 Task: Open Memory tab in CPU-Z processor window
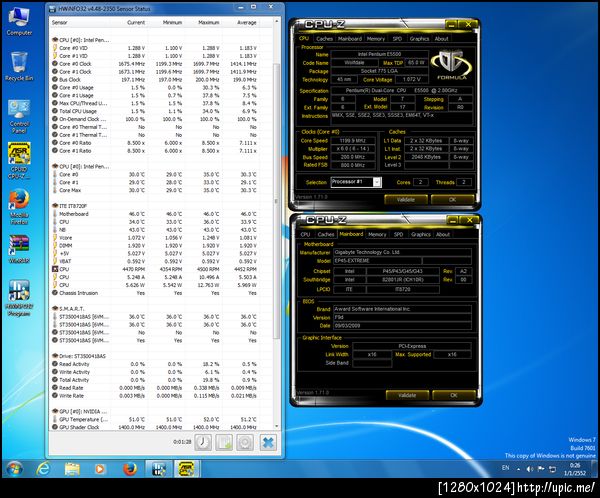coord(375,39)
